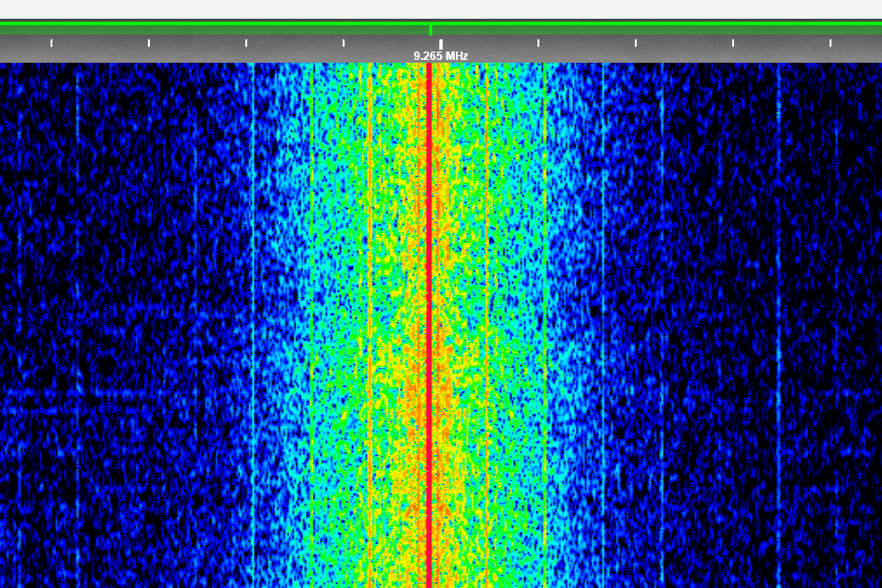882x588 pixels.
Task: Click the second scale tick right of 9.265 MHz
Action: (636, 42)
